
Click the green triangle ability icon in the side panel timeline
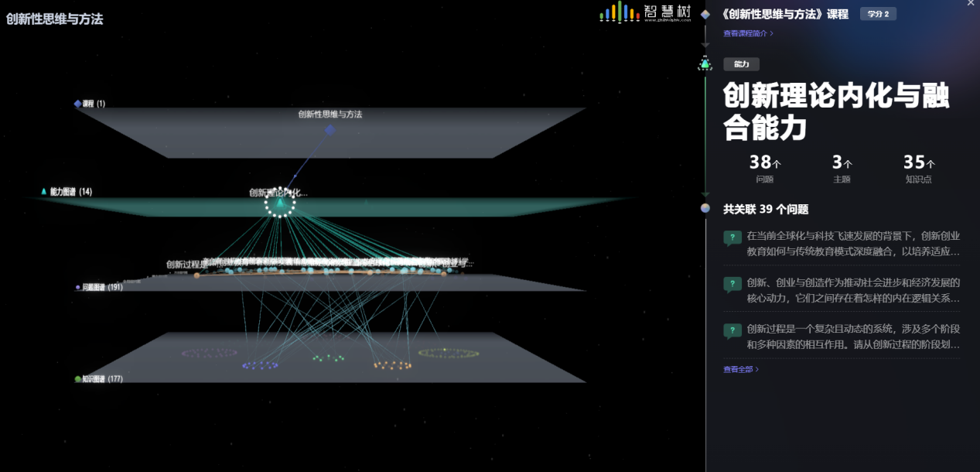click(705, 64)
